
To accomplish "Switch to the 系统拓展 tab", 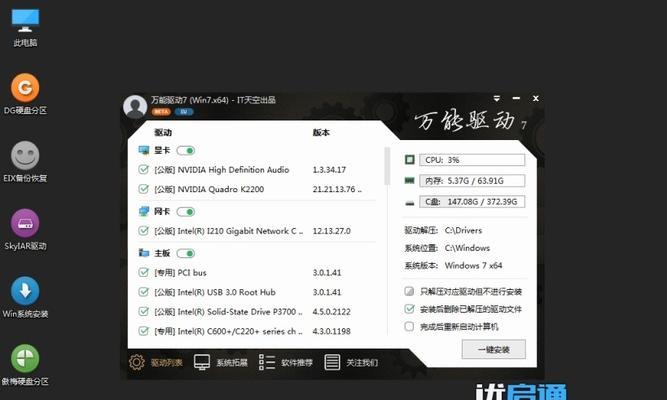I will pyautogui.click(x=220, y=363).
